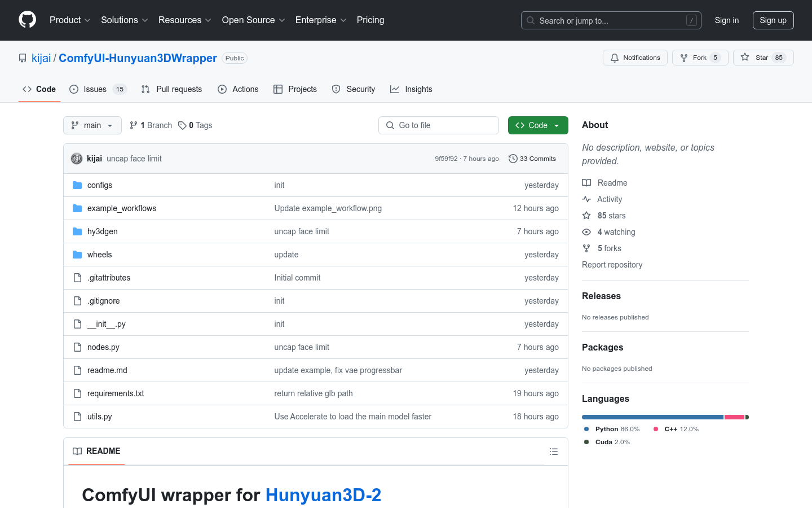Open Notifications for the repository
812x508 pixels.
point(636,58)
